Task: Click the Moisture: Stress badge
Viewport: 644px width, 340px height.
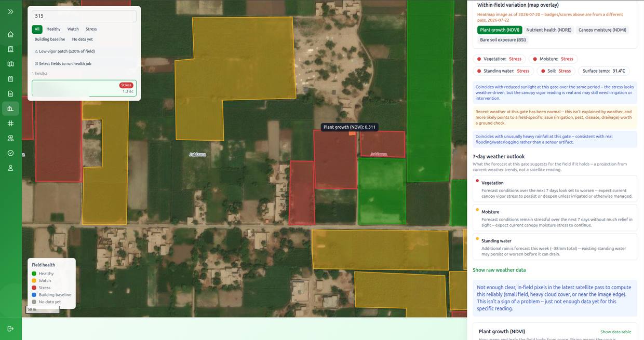Action: pos(554,59)
